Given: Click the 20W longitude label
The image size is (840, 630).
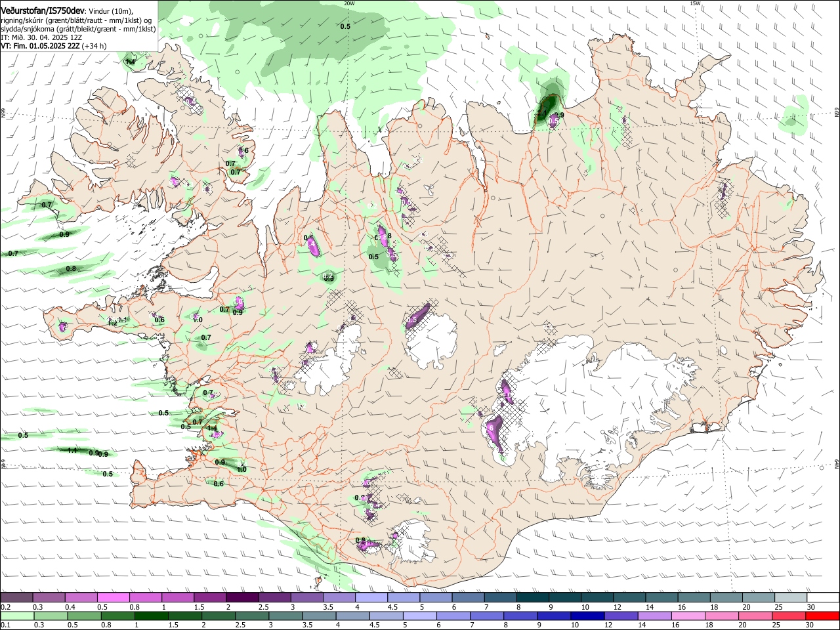Looking at the screenshot, I should (x=349, y=3).
